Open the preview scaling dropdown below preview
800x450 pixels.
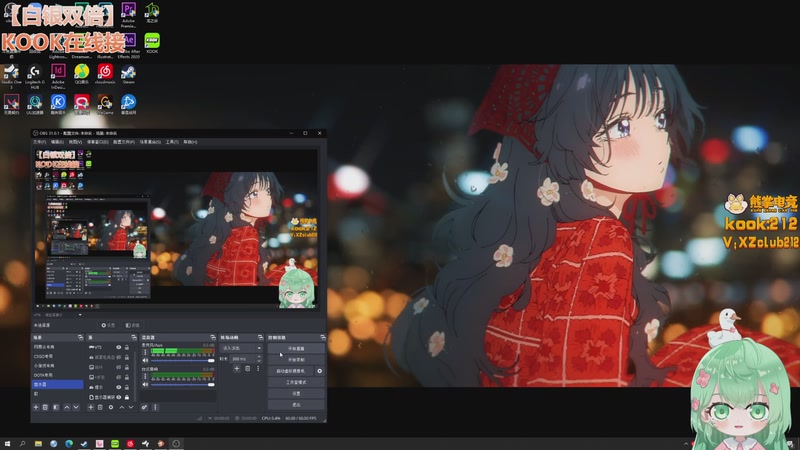point(59,315)
